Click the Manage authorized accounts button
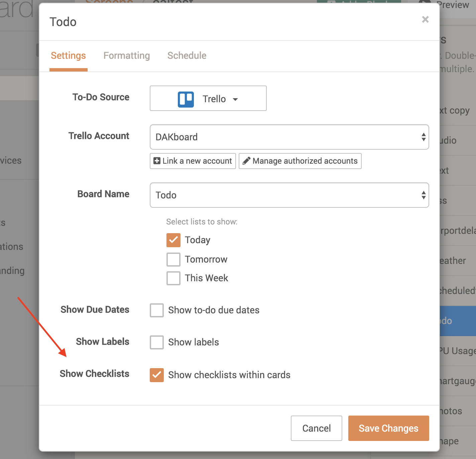 coord(300,161)
